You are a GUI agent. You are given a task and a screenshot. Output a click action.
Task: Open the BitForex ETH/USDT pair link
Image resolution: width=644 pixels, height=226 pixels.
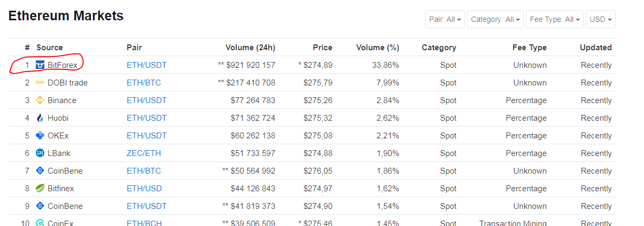[146, 65]
